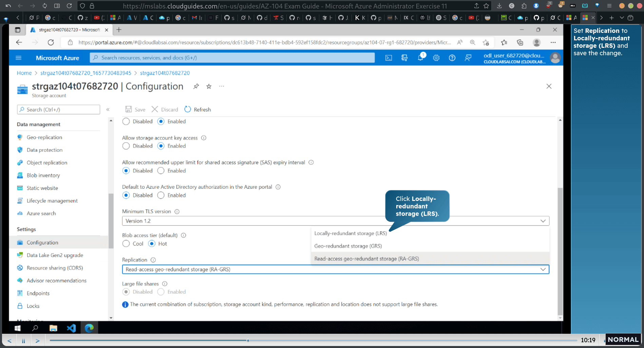The height and width of the screenshot is (348, 644).
Task: Open Data protection in the left menu
Action: coord(44,150)
